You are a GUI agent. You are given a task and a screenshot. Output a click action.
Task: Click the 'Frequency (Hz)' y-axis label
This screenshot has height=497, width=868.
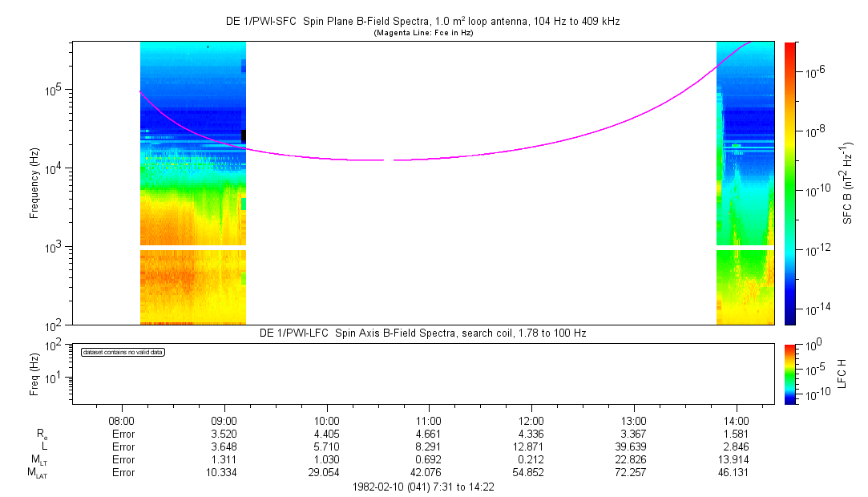35,183
